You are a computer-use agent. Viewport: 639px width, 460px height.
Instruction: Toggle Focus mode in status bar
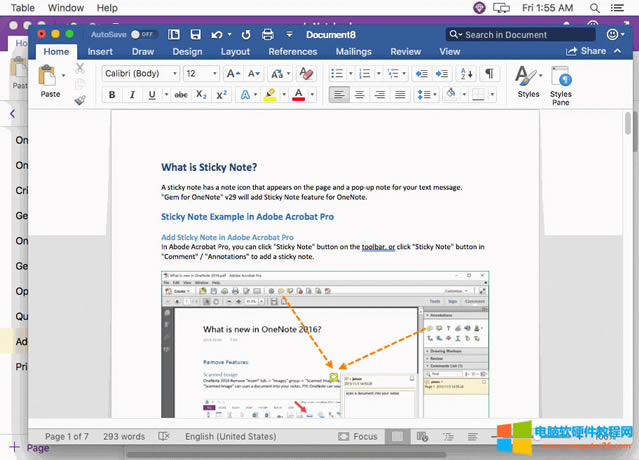click(359, 436)
